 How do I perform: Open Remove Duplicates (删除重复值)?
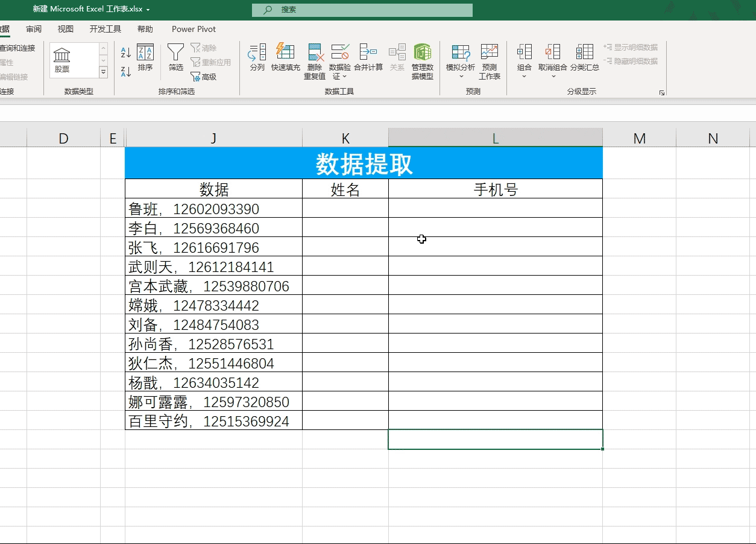point(314,59)
